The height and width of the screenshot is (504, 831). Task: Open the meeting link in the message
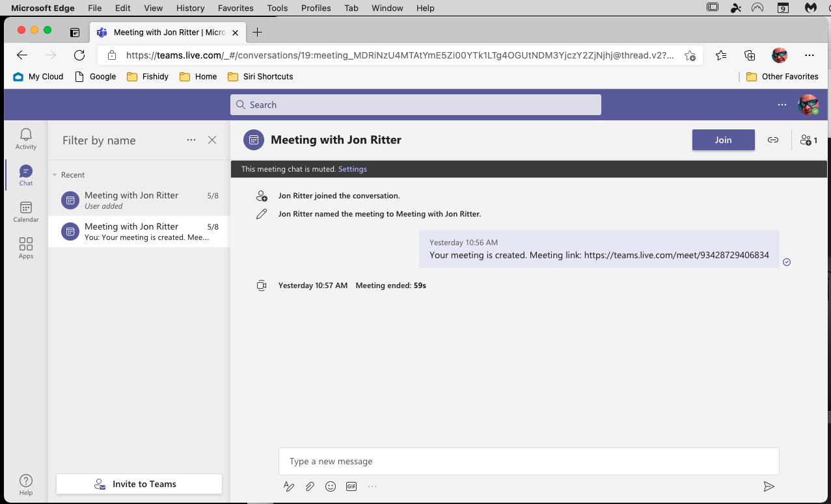click(x=677, y=255)
